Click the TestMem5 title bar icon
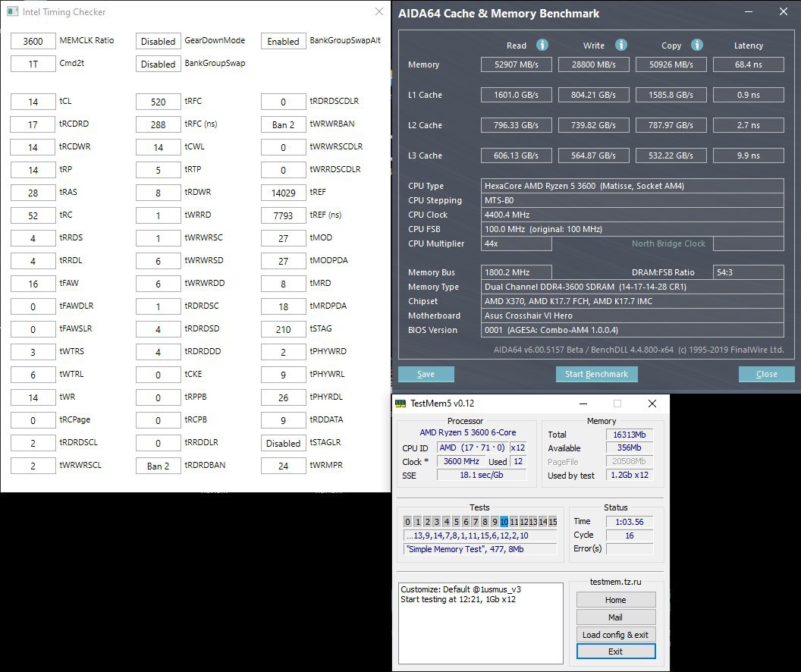 401,404
